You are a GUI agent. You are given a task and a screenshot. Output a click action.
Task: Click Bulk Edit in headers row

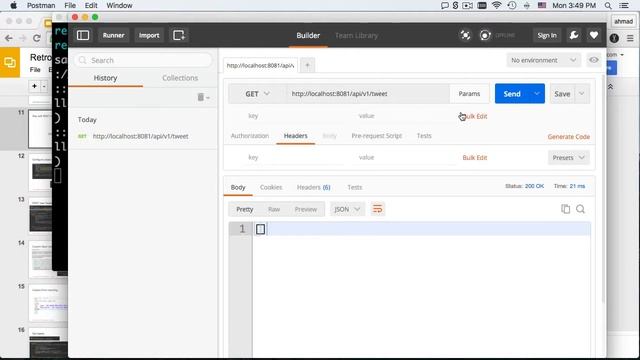(x=475, y=158)
